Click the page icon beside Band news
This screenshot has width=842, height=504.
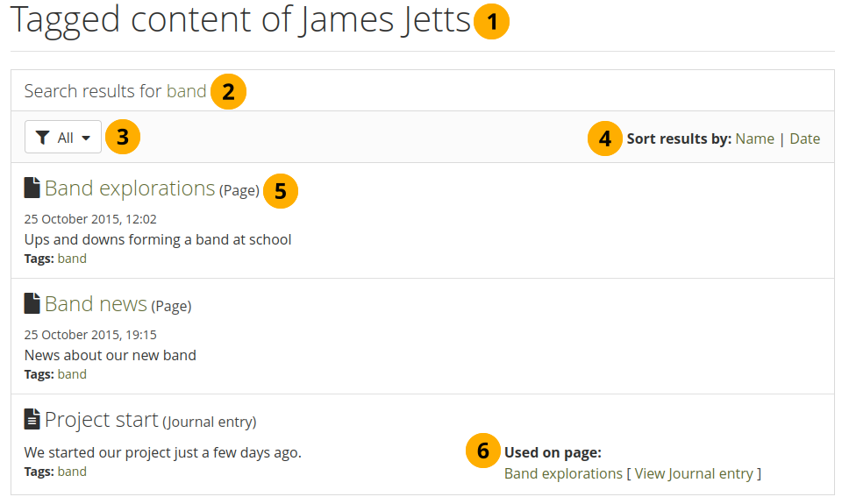pos(32,303)
